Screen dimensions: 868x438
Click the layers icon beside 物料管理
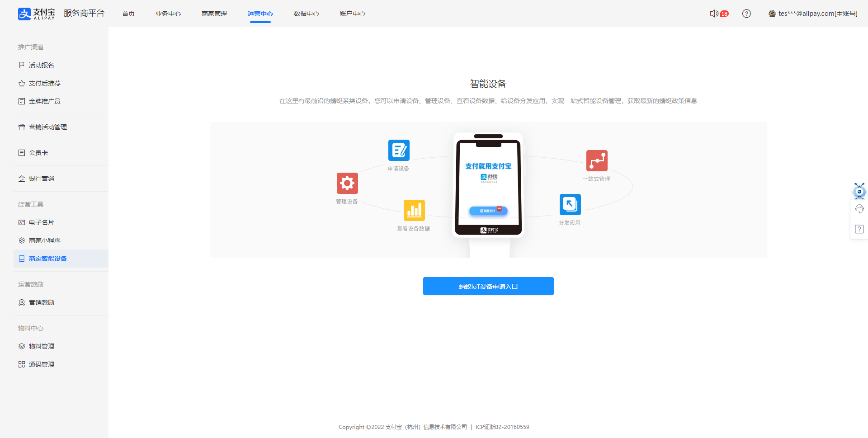pyautogui.click(x=22, y=346)
